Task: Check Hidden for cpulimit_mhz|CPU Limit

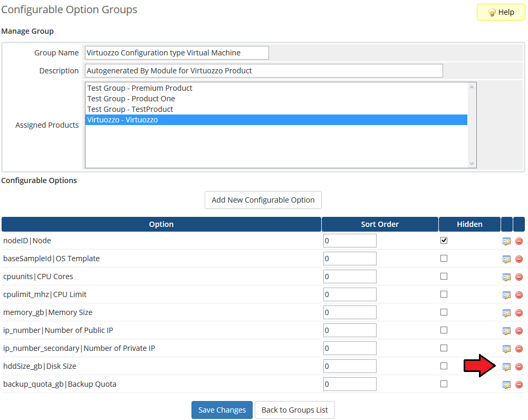Action: click(444, 294)
